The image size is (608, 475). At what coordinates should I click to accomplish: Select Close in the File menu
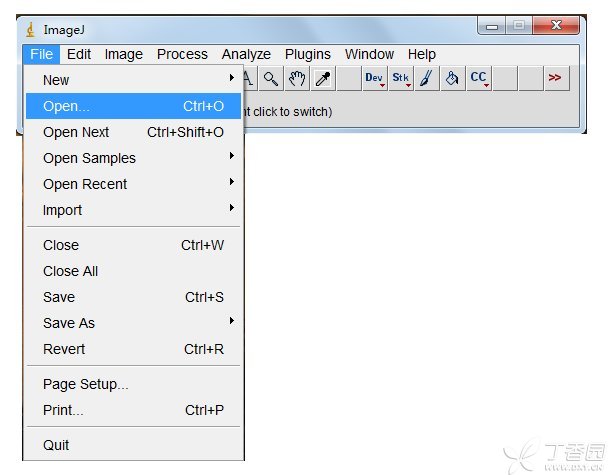pos(133,245)
